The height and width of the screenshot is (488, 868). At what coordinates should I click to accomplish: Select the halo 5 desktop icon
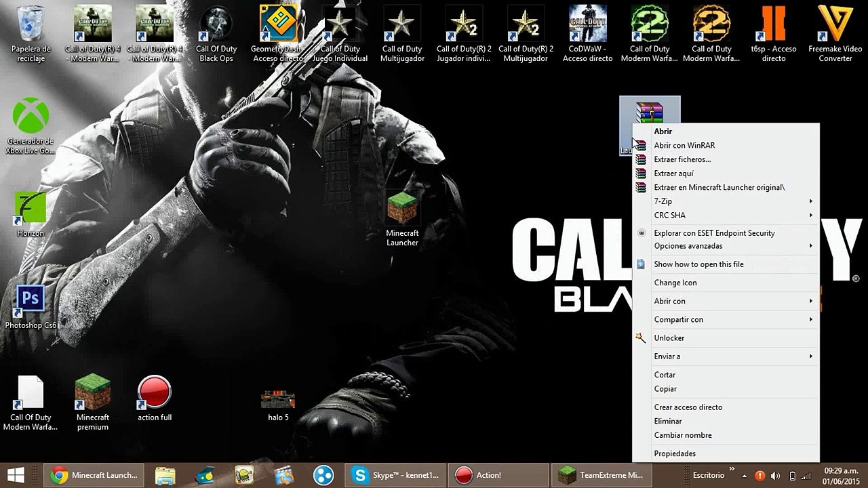click(x=278, y=405)
